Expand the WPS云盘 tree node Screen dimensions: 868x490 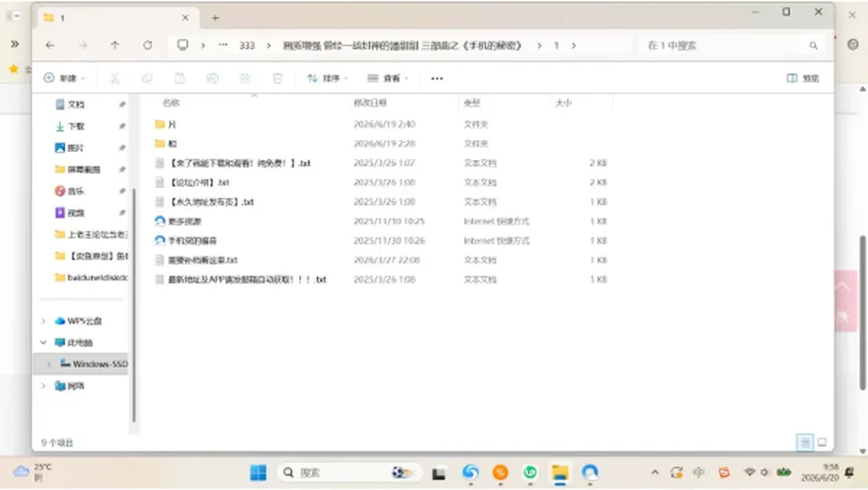pos(43,321)
